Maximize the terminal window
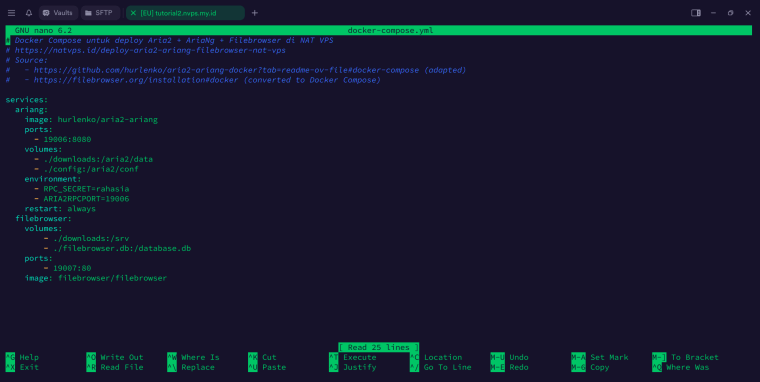 [x=730, y=13]
